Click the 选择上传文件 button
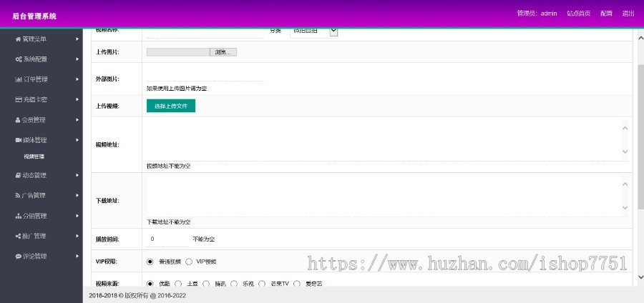The width and height of the screenshot is (644, 303). pos(171,106)
